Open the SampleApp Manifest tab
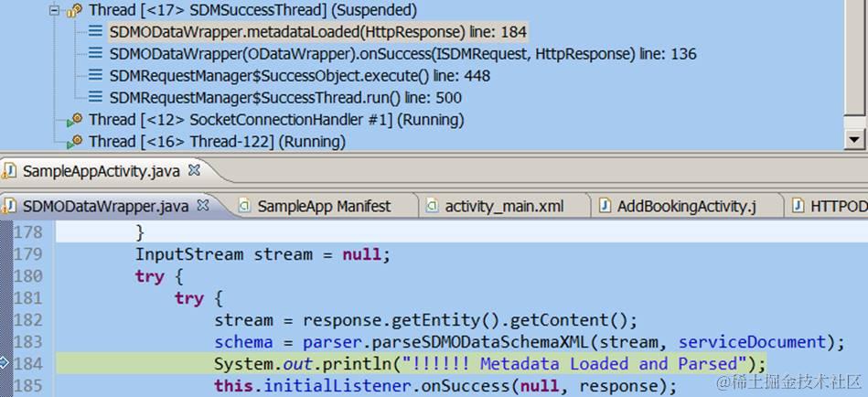Screen dimensions: 868x397 pyautogui.click(x=324, y=207)
